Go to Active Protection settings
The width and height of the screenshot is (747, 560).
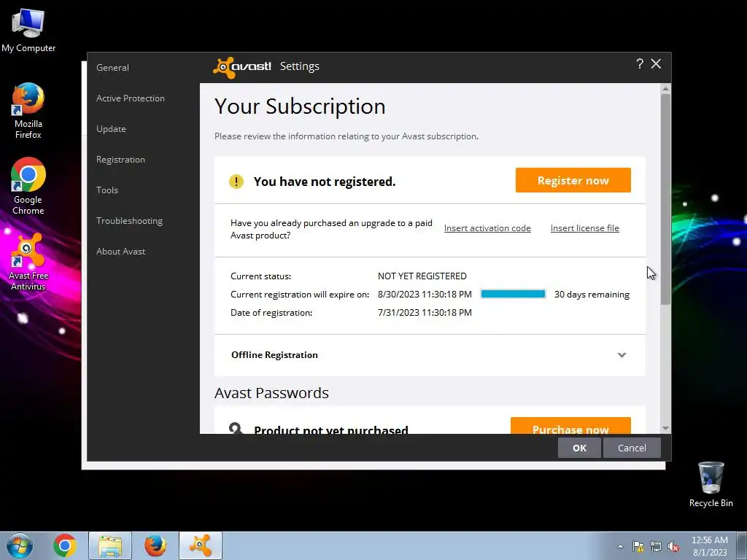point(131,98)
